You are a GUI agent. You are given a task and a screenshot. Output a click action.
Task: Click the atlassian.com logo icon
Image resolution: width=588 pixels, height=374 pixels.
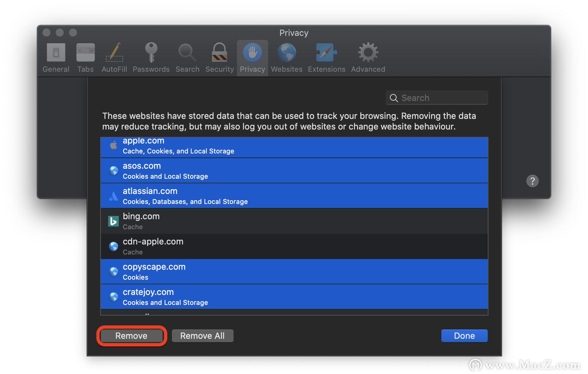(113, 196)
